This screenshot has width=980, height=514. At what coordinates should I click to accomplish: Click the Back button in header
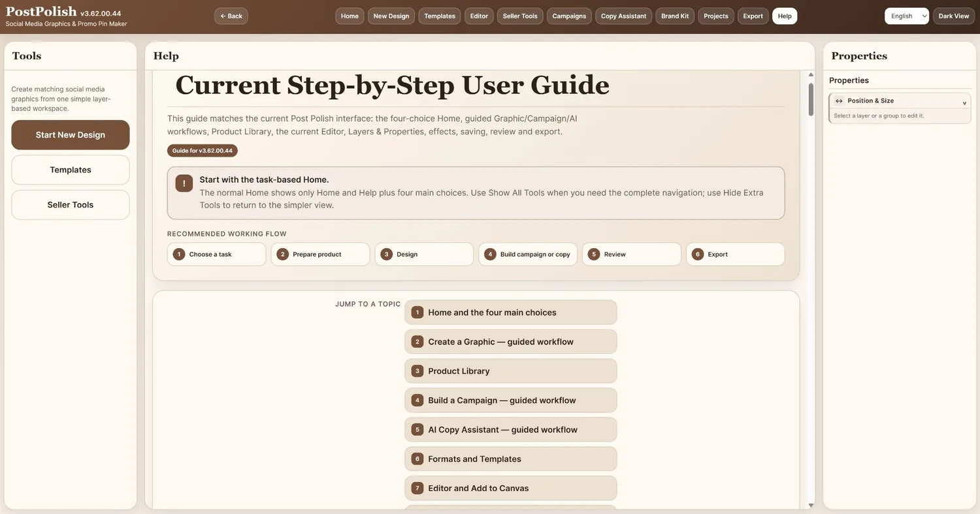pyautogui.click(x=231, y=16)
